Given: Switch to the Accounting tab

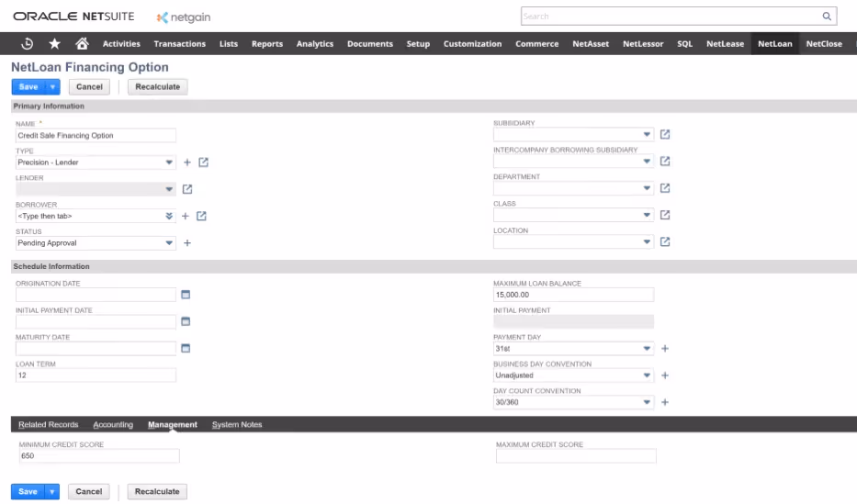Looking at the screenshot, I should (113, 425).
